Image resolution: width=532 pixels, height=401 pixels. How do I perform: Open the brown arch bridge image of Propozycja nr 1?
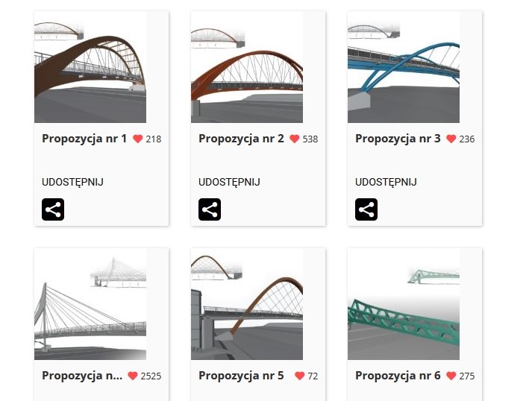[90, 67]
